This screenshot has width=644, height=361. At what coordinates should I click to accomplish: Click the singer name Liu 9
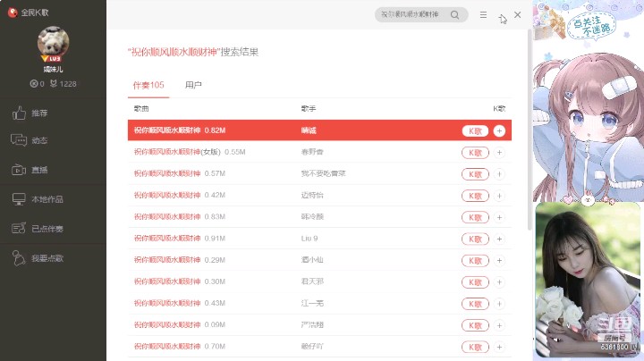click(309, 239)
